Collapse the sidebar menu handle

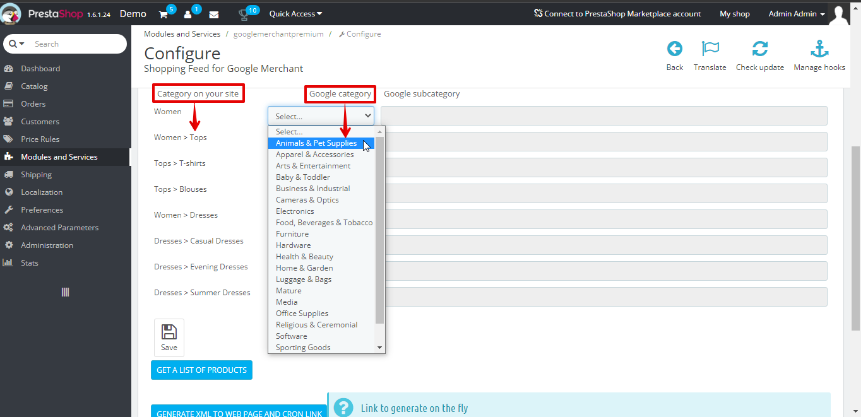[65, 292]
